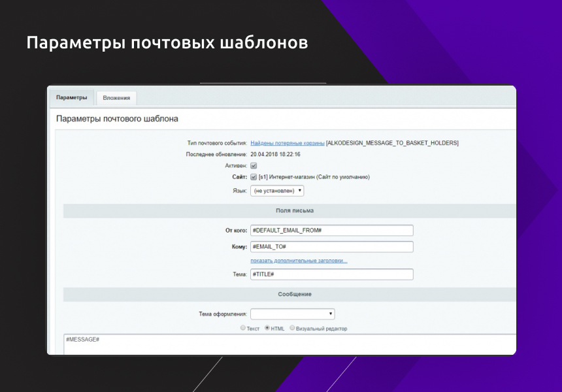The width and height of the screenshot is (562, 392).
Task: Click the Сообщение section header
Action: tap(294, 294)
